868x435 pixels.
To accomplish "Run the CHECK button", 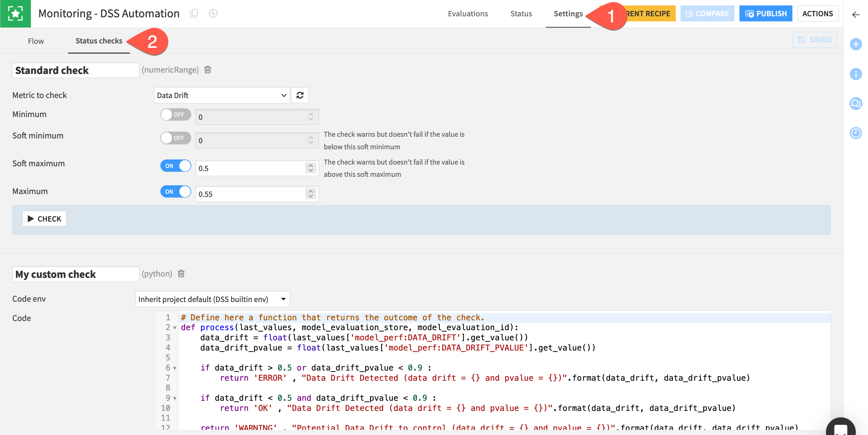I will [x=44, y=219].
